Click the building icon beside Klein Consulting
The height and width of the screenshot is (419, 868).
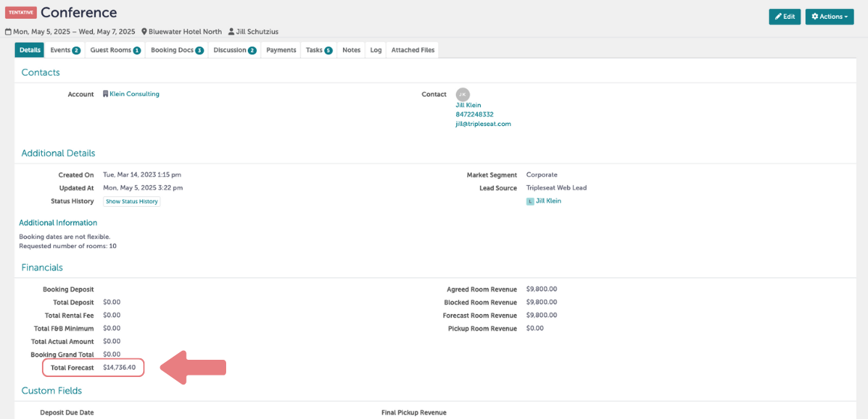coord(106,94)
